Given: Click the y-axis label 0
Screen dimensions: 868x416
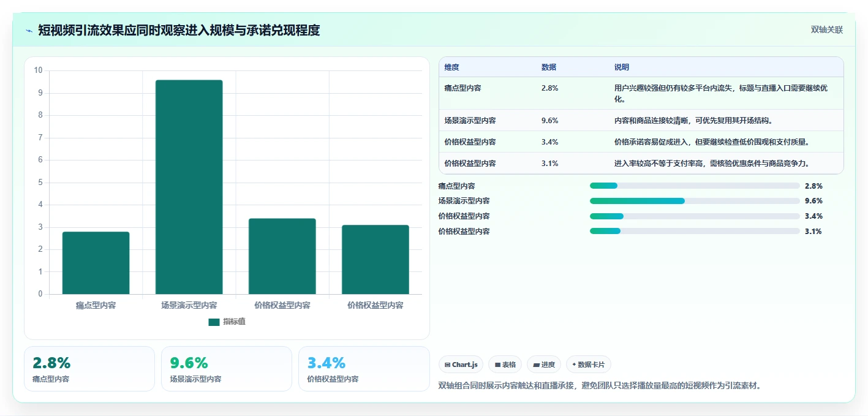Looking at the screenshot, I should point(40,294).
